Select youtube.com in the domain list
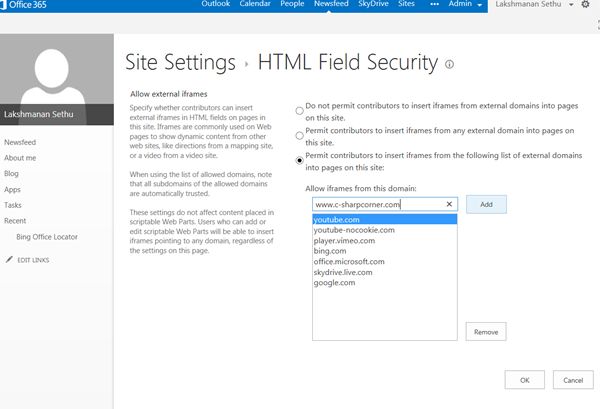Image resolution: width=600 pixels, height=409 pixels. (385, 220)
